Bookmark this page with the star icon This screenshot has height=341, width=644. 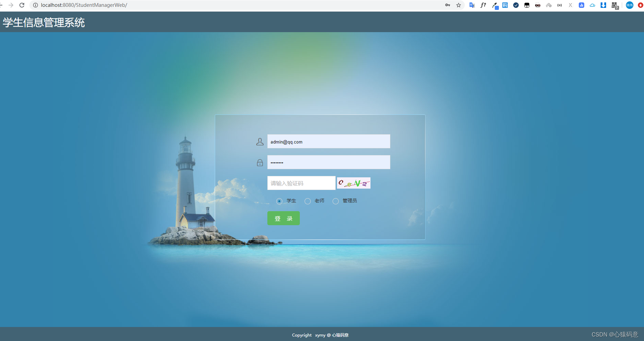click(459, 5)
